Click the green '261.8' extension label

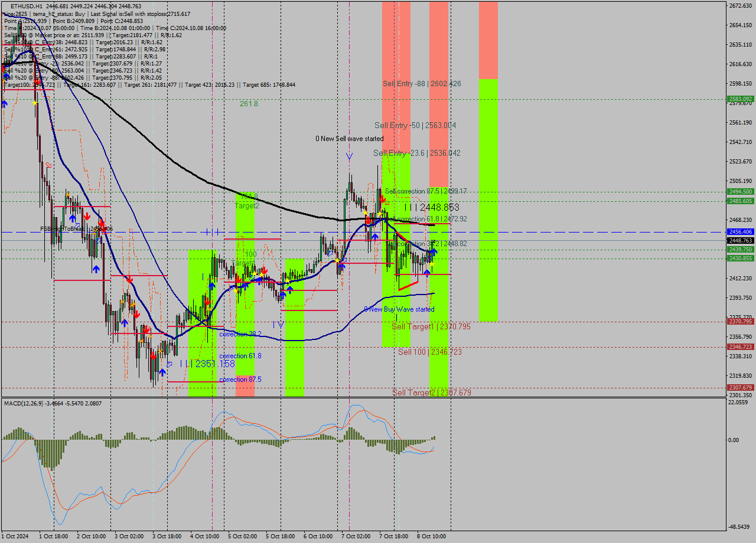(x=249, y=103)
